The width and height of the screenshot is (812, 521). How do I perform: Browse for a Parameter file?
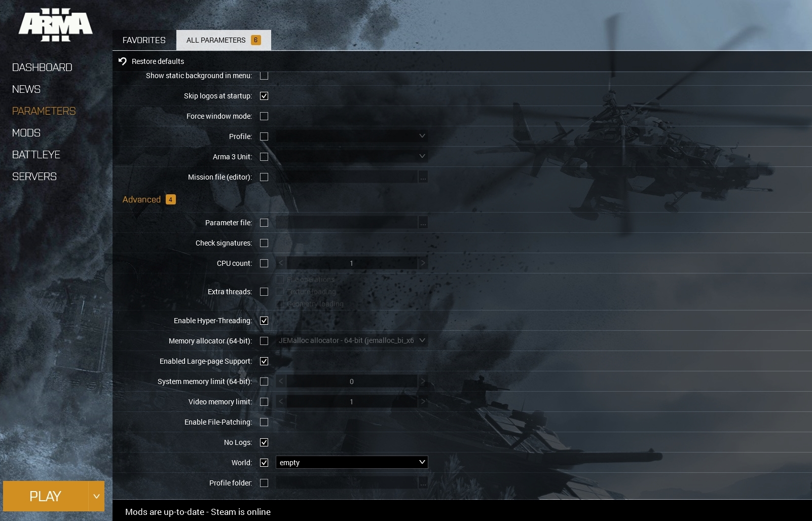(423, 223)
